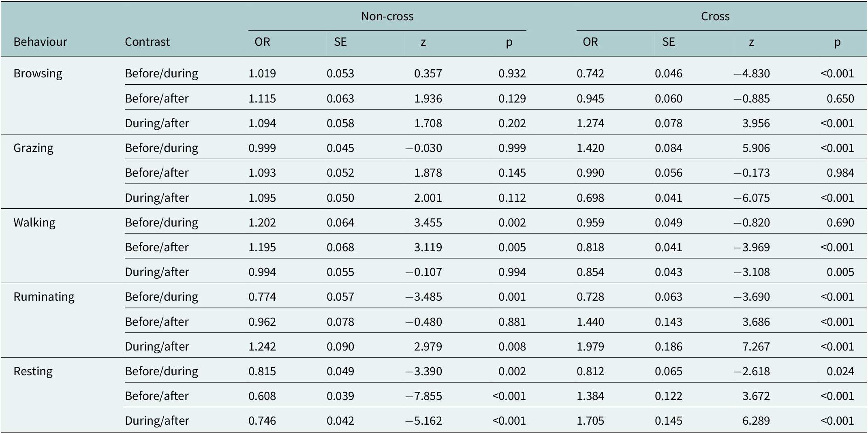
Task: Click the Contrast column header
Action: click(147, 42)
